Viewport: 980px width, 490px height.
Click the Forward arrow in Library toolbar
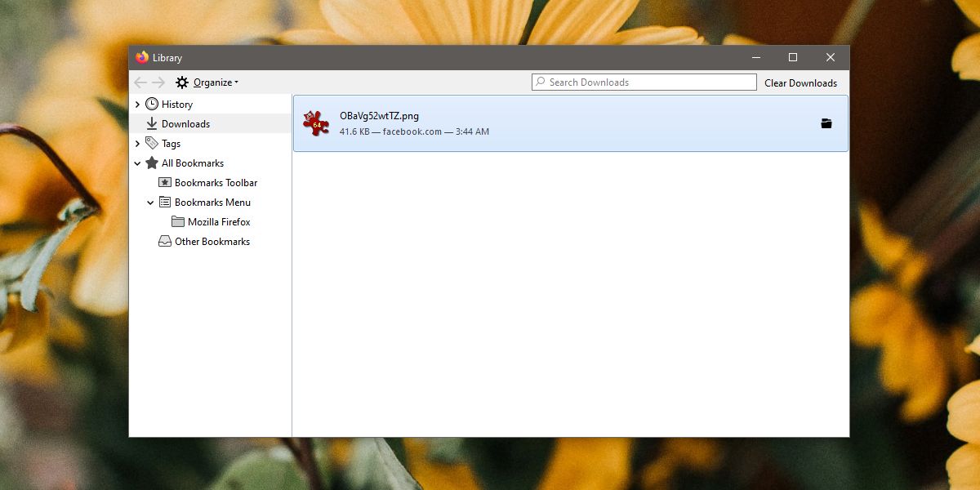coord(158,82)
